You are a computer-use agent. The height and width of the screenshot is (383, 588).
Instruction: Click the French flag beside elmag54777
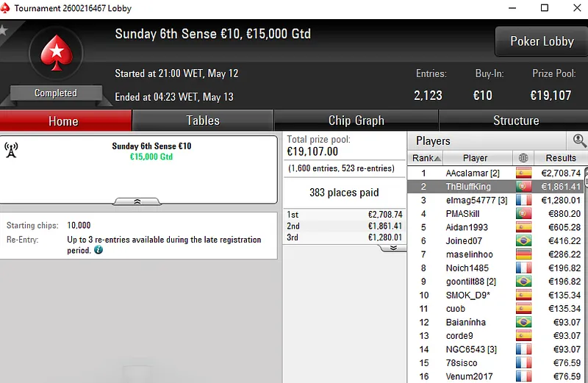pyautogui.click(x=523, y=200)
